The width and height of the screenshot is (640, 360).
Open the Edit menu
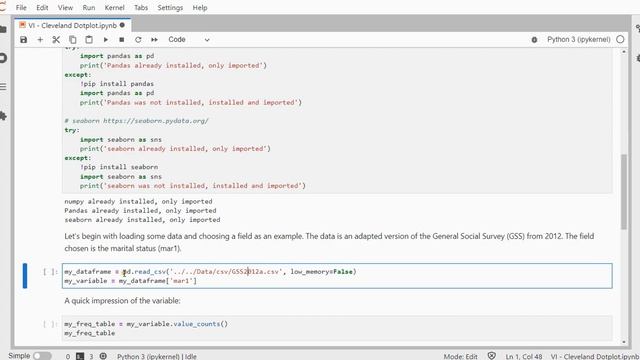(x=42, y=8)
